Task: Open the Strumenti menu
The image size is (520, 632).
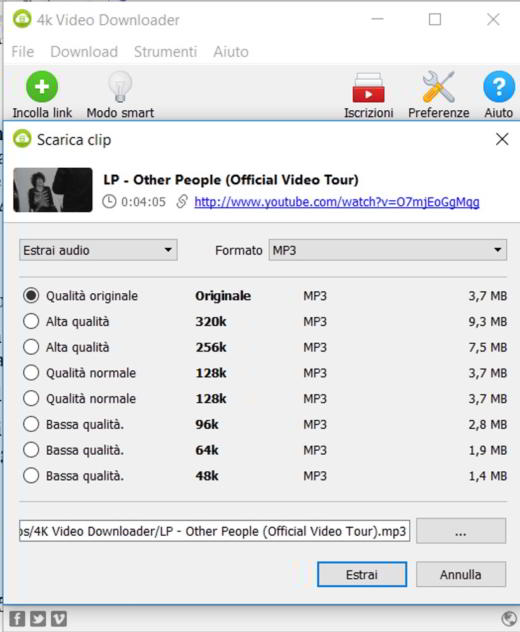Action: coord(165,52)
